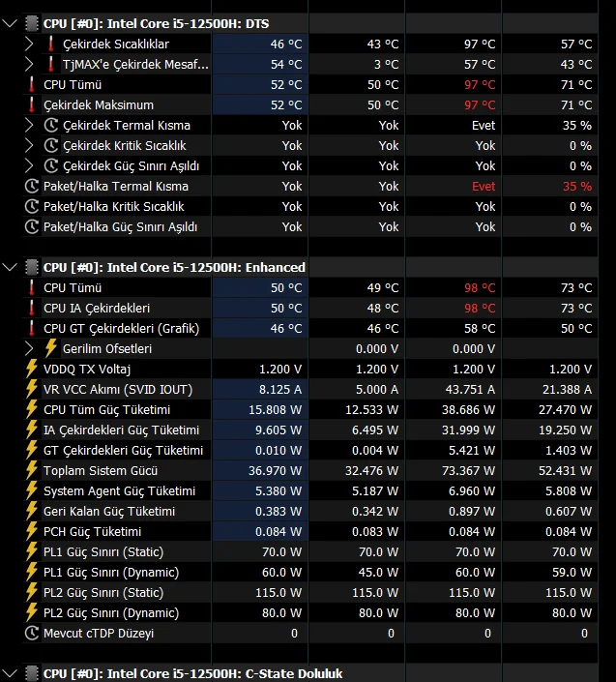
Task: Select the Paket/Halka Termal Kısma label
Action: click(x=116, y=187)
